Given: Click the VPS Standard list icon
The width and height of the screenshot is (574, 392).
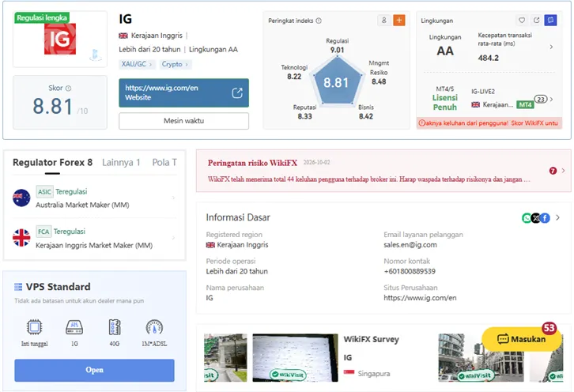Looking at the screenshot, I should tap(18, 287).
